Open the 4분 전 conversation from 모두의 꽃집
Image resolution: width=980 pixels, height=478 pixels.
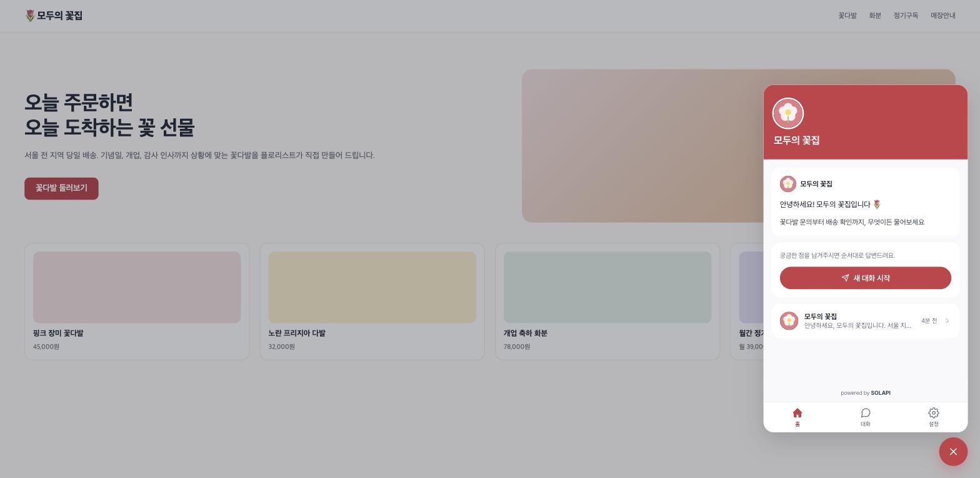865,321
